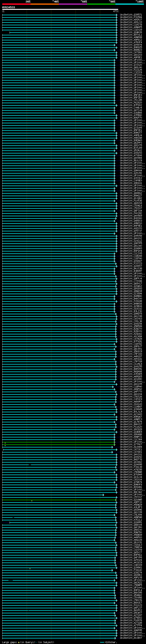Select label UniRef100_Q40203
The height and width of the screenshot is (644, 146).
[131, 55]
